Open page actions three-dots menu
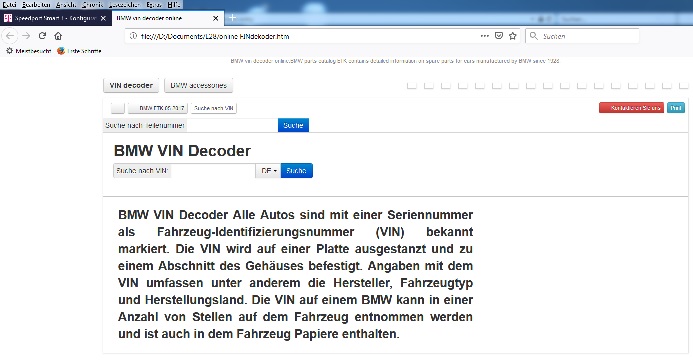 pyautogui.click(x=485, y=36)
